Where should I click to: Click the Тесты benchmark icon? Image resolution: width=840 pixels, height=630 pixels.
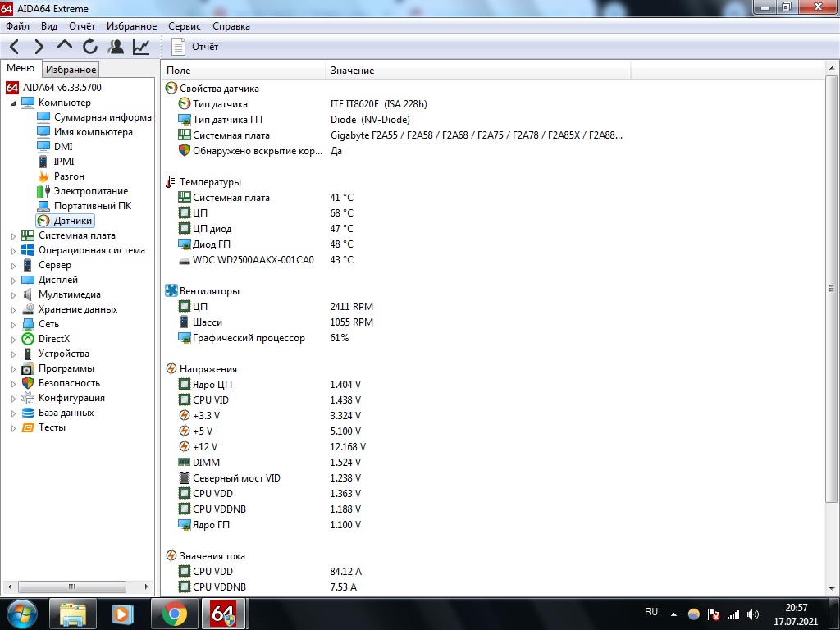(28, 427)
